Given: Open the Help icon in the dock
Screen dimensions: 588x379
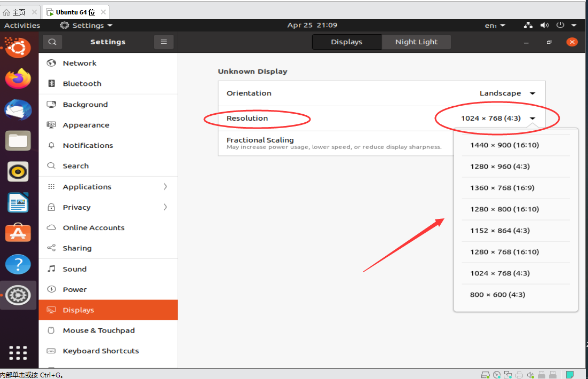Looking at the screenshot, I should [x=19, y=264].
